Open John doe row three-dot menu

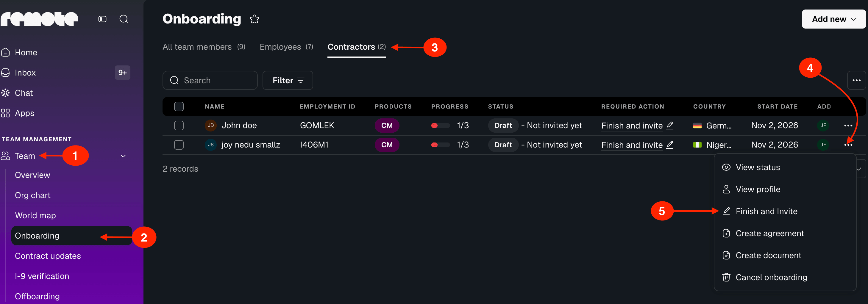coord(848,126)
